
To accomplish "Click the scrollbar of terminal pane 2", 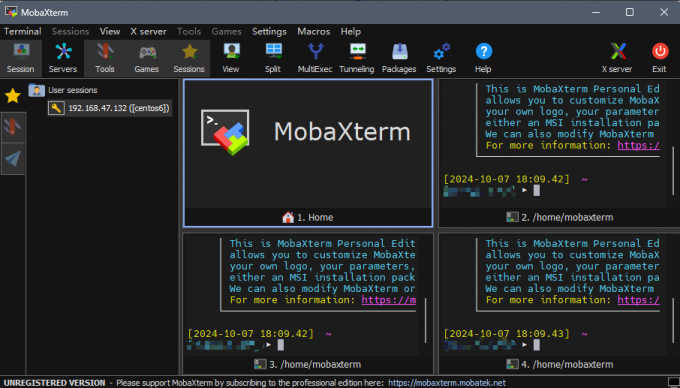I will 673,170.
